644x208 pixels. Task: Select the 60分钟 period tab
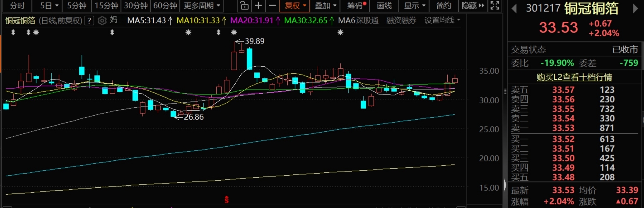pyautogui.click(x=165, y=6)
